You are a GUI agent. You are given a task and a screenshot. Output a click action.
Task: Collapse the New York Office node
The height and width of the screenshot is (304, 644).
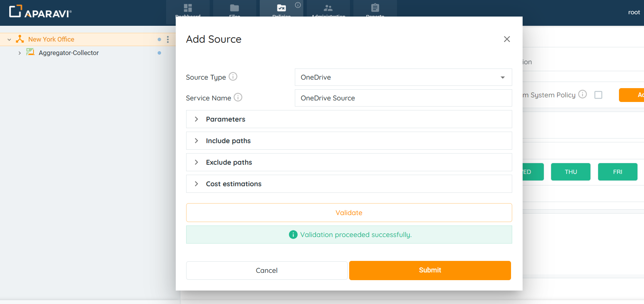9,40
